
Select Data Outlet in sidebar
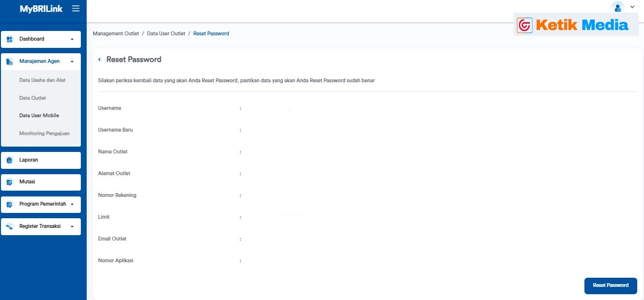click(x=32, y=98)
